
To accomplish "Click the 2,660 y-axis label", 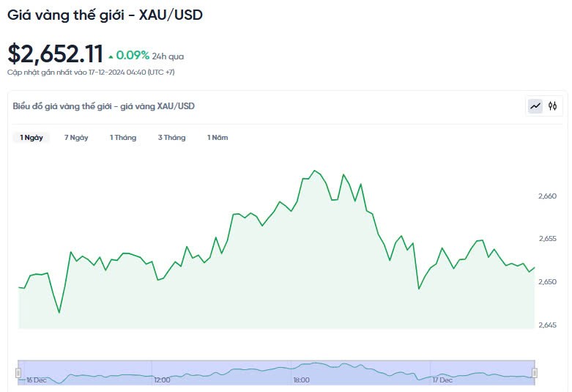I will tap(547, 196).
